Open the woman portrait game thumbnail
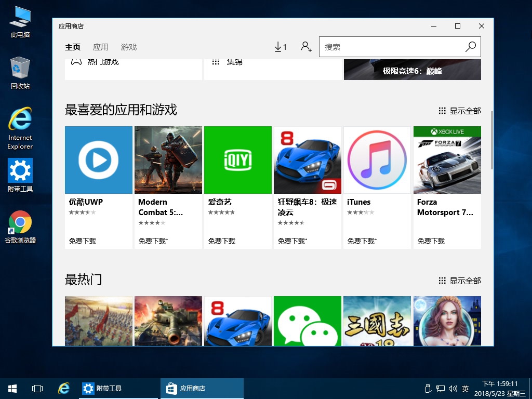 point(447,321)
